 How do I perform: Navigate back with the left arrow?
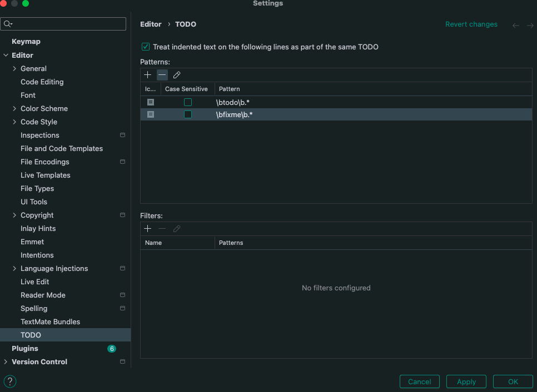(x=516, y=26)
